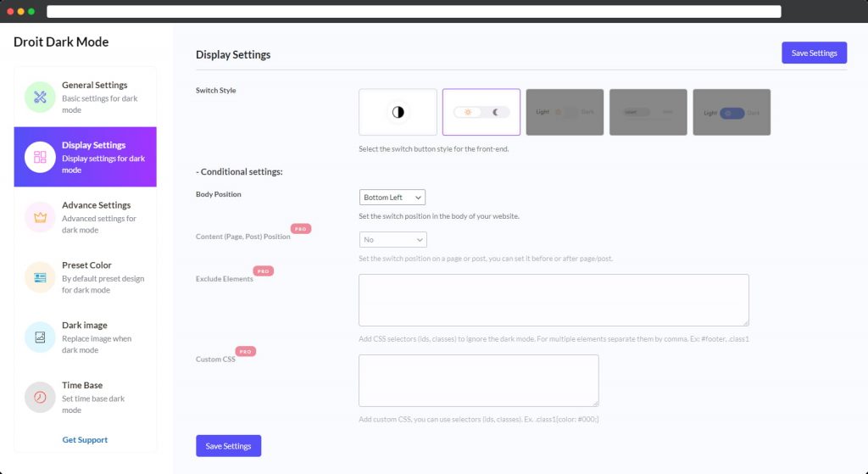Click the browser address bar
Viewport: 868px width, 474px height.
(414, 12)
